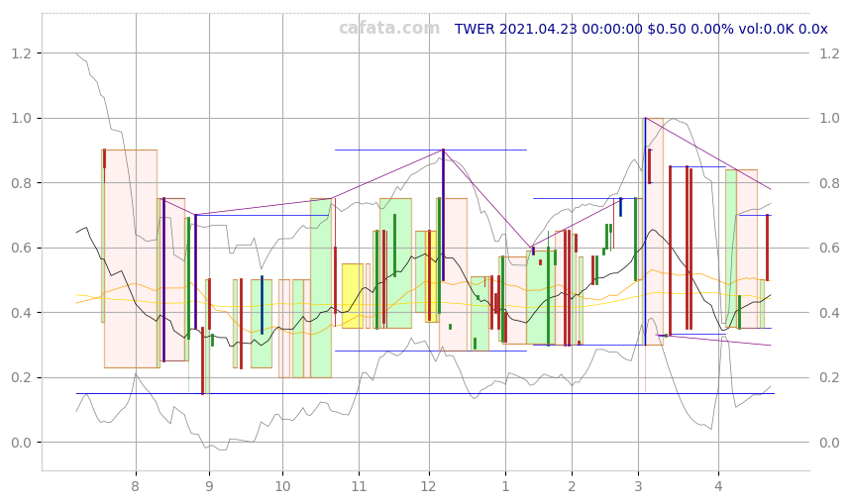Click left y-axis label 0.4
The height and width of the screenshot is (504, 850).
pos(21,313)
